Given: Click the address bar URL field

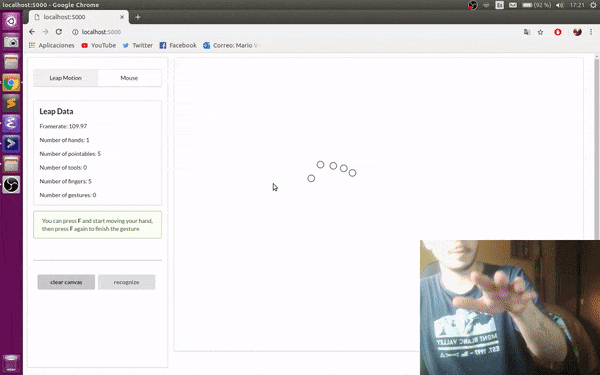Looking at the screenshot, I should tap(295, 32).
